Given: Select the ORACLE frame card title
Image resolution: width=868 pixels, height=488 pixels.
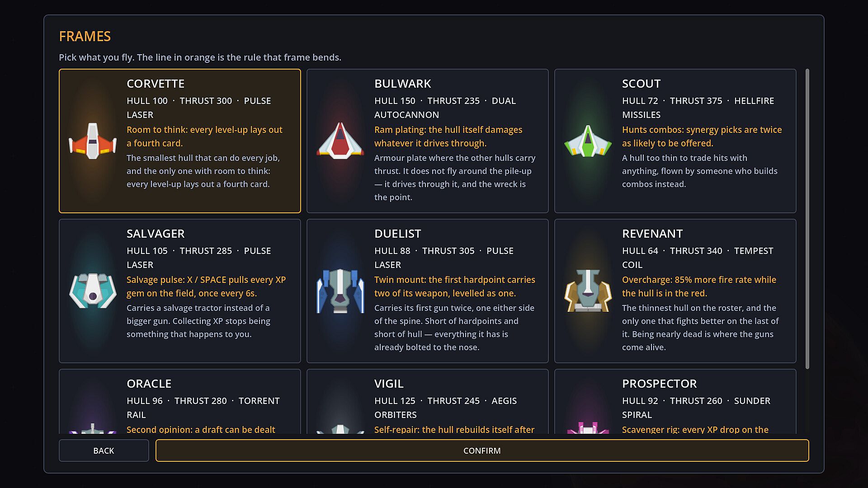Looking at the screenshot, I should (149, 384).
